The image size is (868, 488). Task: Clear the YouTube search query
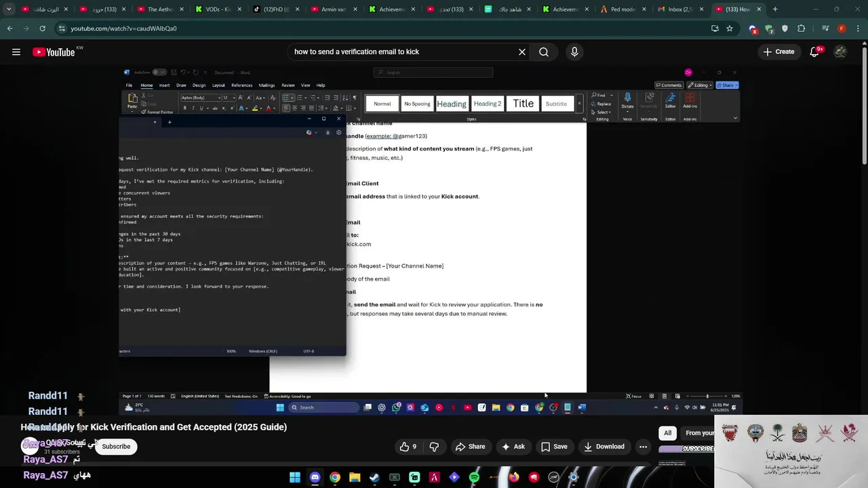click(x=522, y=52)
